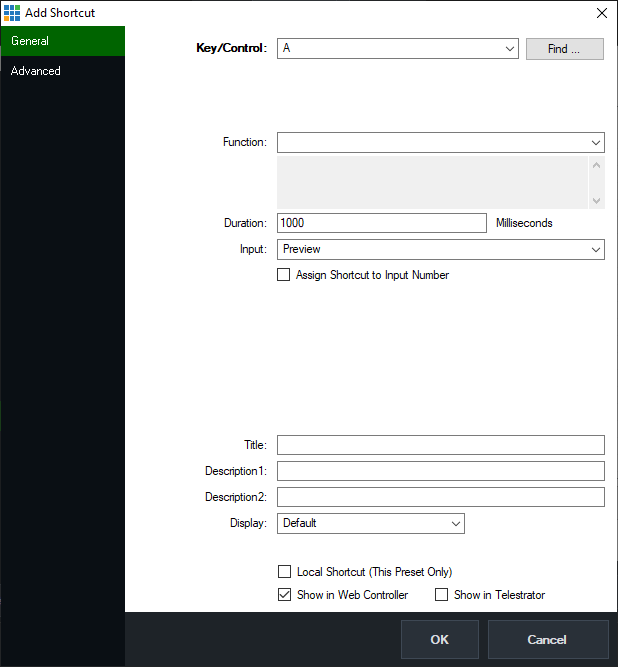Image resolution: width=618 pixels, height=667 pixels.
Task: Enable Show in Telestrator checkbox
Action: click(x=442, y=595)
